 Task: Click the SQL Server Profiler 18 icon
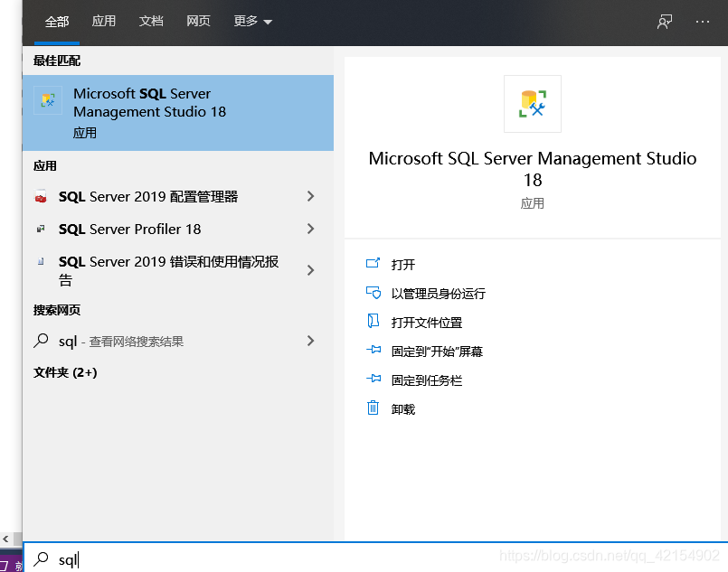(41, 229)
